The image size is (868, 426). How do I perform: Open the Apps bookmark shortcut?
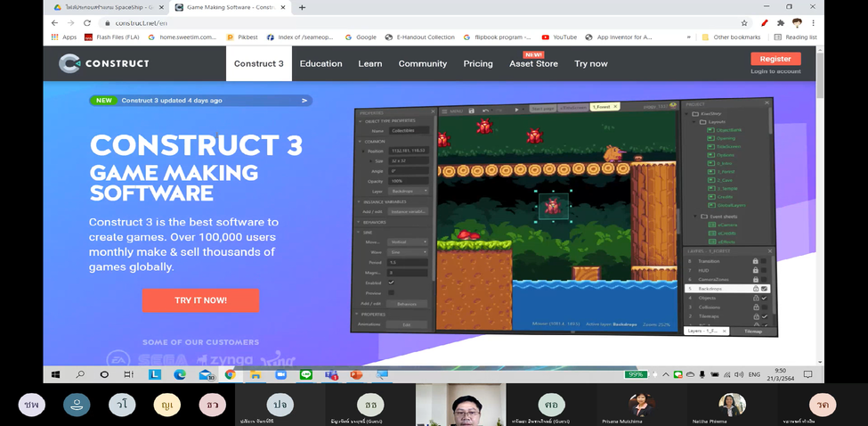point(64,37)
